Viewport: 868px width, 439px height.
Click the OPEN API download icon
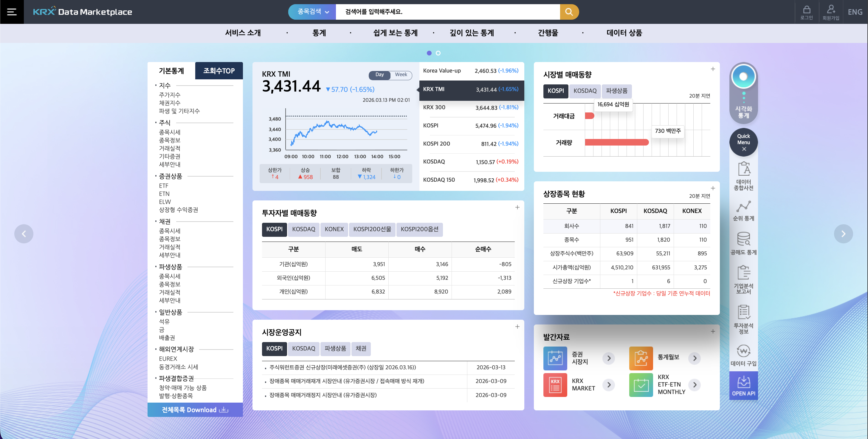[743, 382]
